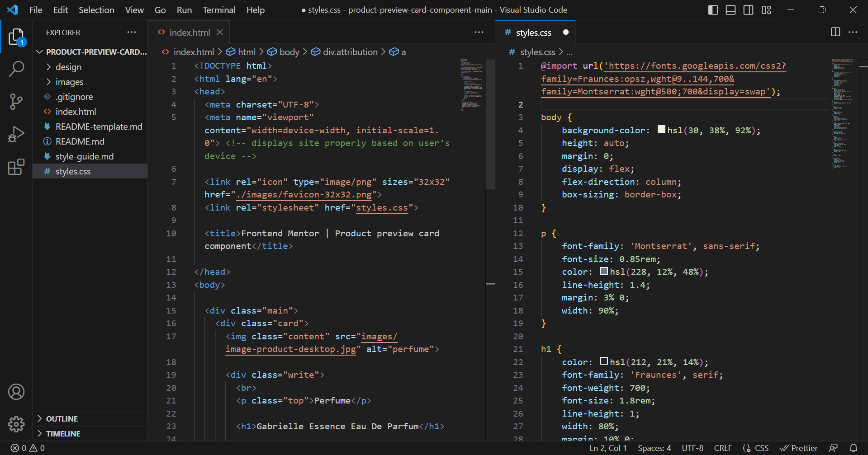
Task: Open index.html in the explorer
Action: coord(90,112)
